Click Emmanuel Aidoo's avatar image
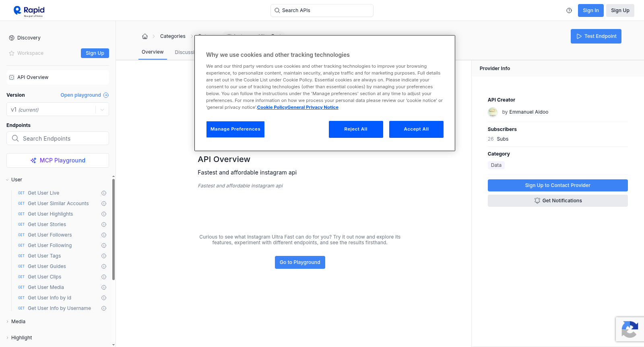This screenshot has height=347, width=644. (x=493, y=112)
